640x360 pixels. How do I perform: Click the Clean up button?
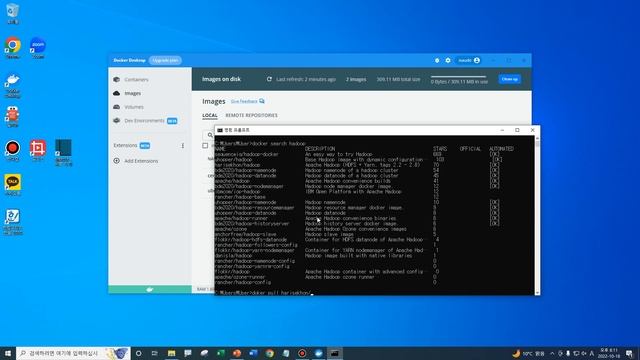point(509,79)
